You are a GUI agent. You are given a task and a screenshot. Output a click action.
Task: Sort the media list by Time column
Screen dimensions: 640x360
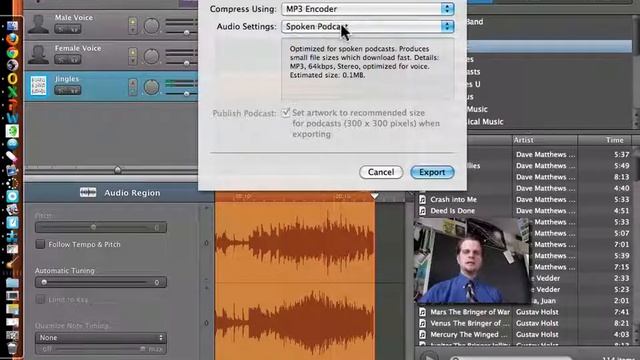coord(605,140)
